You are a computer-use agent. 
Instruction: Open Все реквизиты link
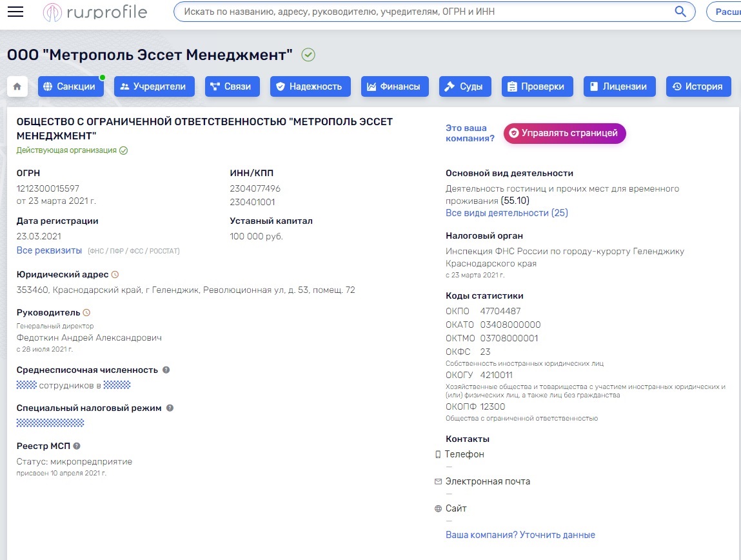pos(49,250)
